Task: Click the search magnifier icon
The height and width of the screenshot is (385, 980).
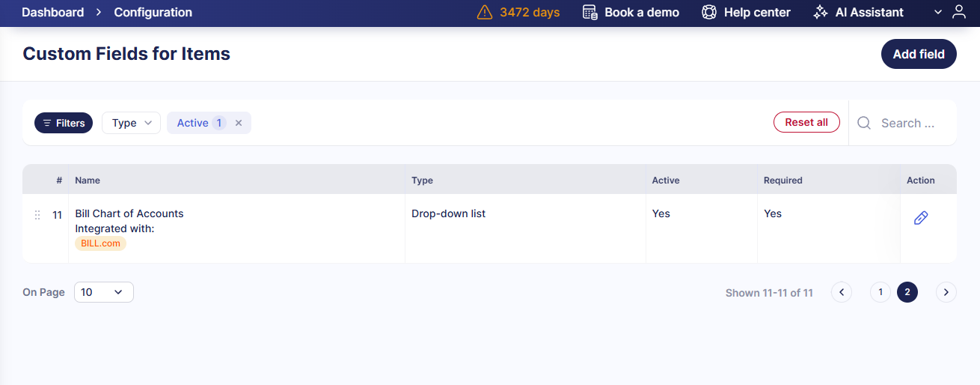Action: [864, 123]
